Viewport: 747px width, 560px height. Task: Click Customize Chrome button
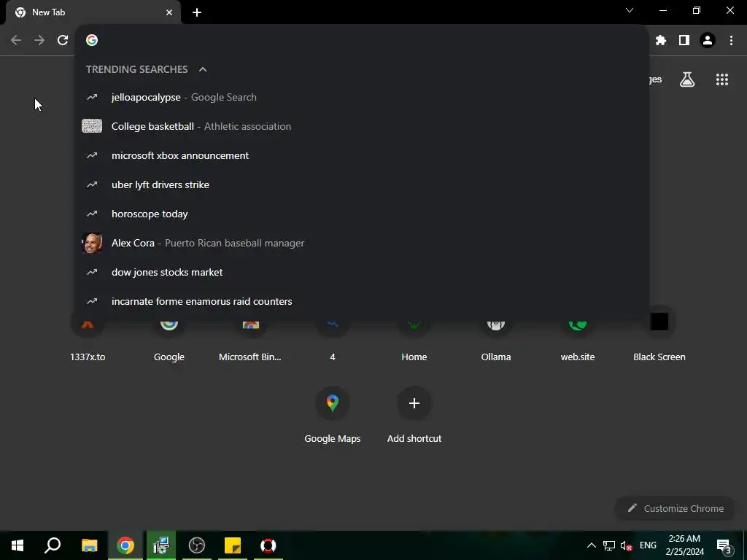point(676,508)
